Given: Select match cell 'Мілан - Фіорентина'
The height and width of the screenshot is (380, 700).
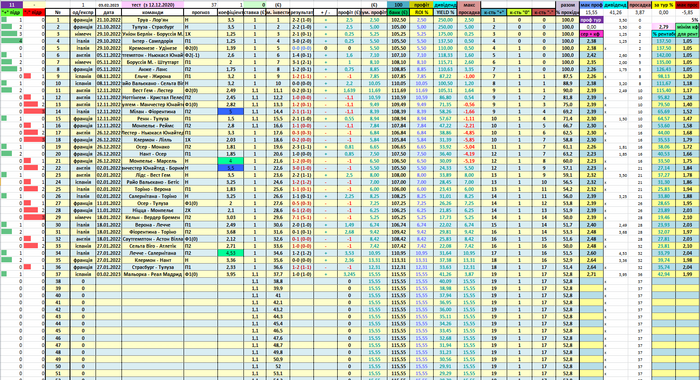Looking at the screenshot, I should pos(152,112).
